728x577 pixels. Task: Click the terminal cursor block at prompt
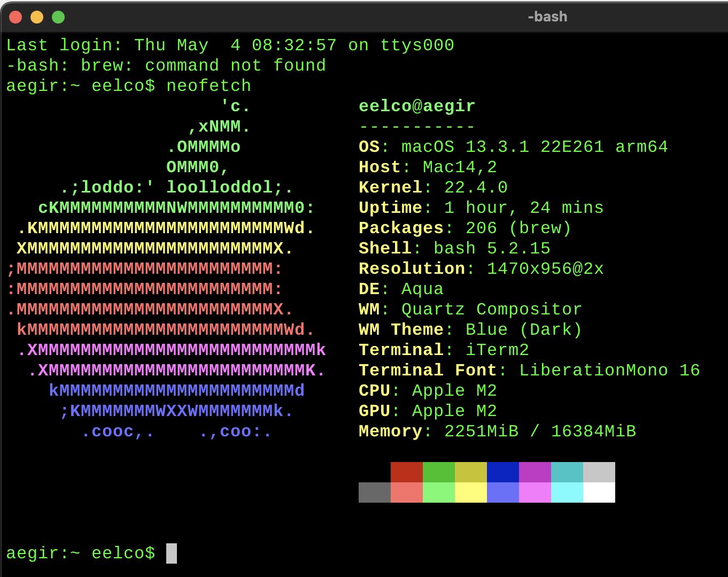[x=172, y=553]
